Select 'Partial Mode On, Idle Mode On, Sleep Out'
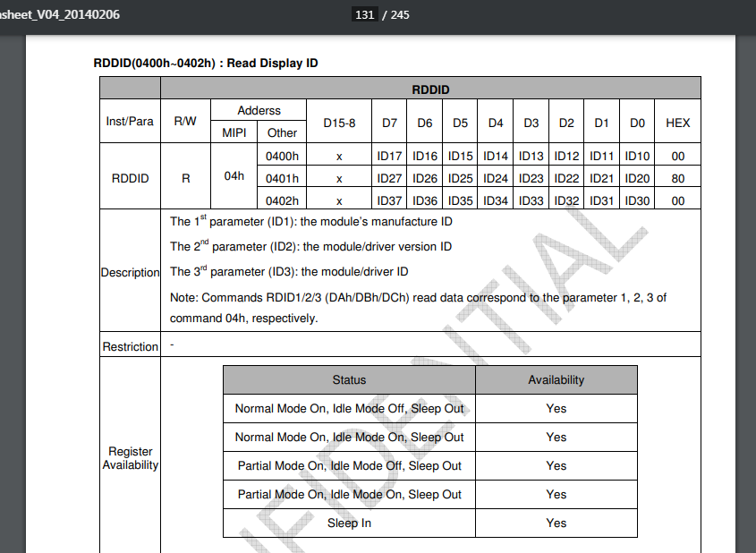 [x=350, y=494]
